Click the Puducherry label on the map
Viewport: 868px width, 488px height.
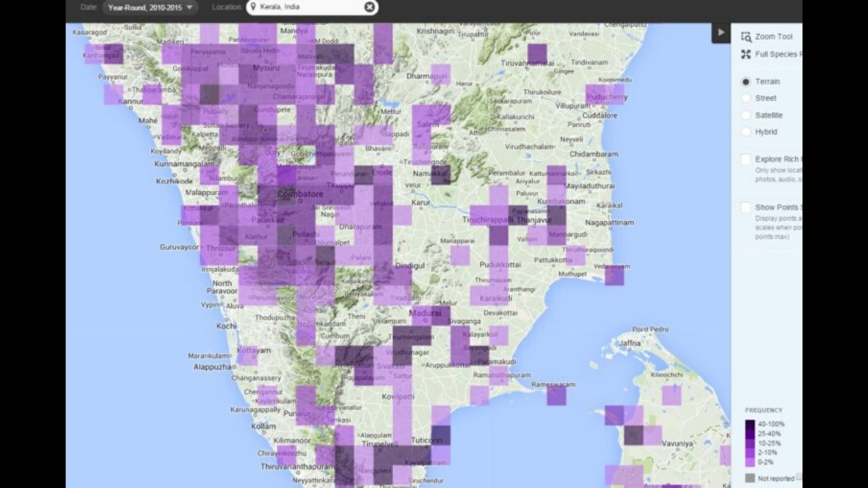pos(607,97)
